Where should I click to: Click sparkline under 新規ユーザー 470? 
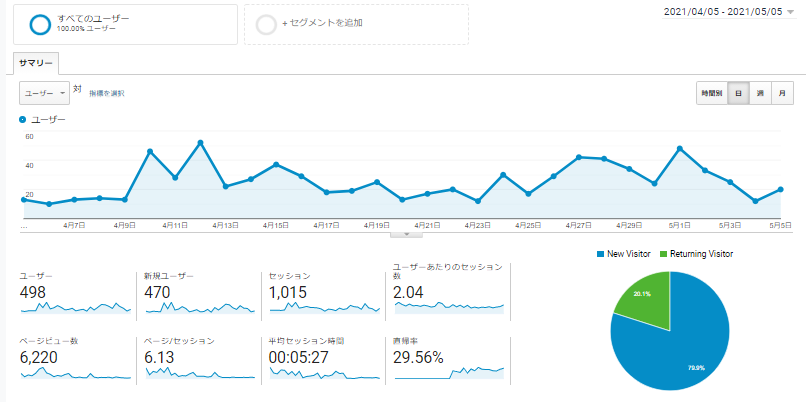tap(200, 307)
